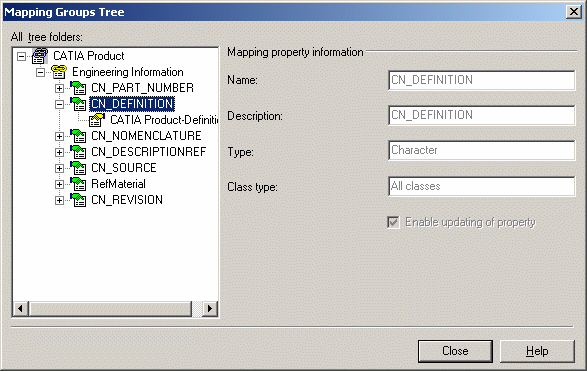Select the CN_DESCRIPTIONREF tree item

(x=149, y=152)
